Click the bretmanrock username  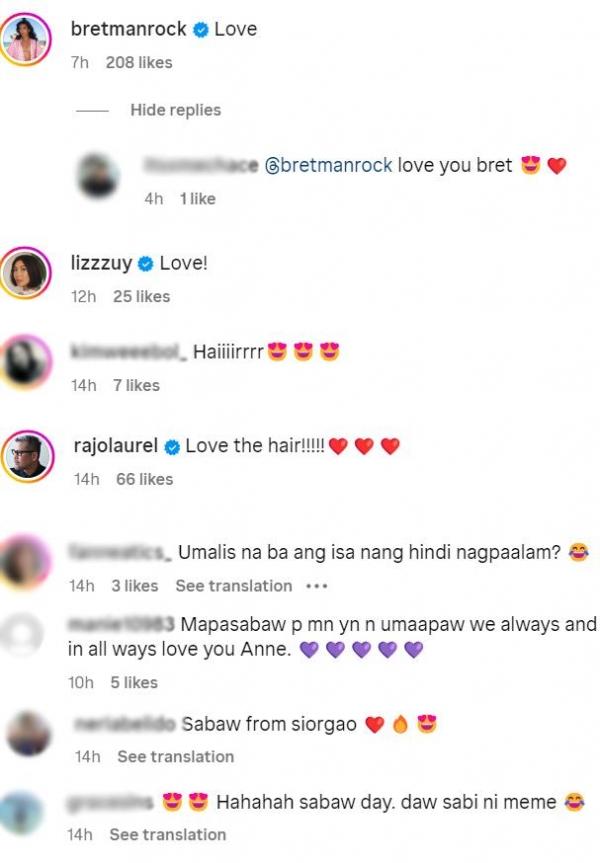(x=128, y=29)
